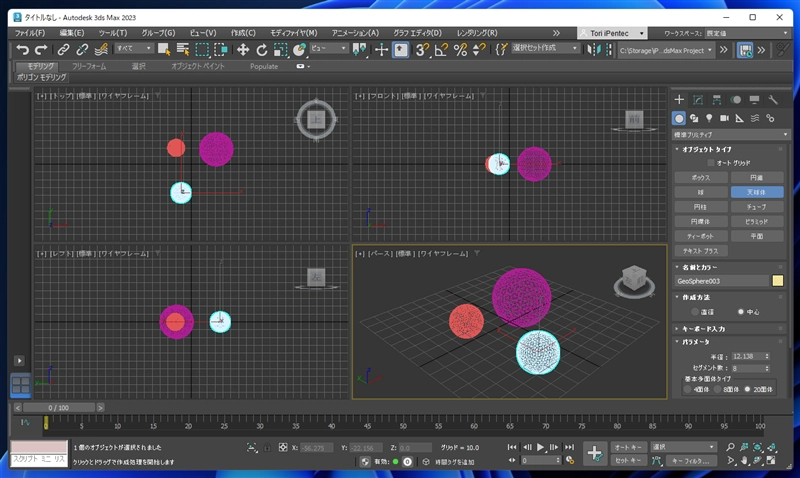800x478 pixels.
Task: Switch to the オブジェクト ペイント ribbon tab
Action: 198,66
